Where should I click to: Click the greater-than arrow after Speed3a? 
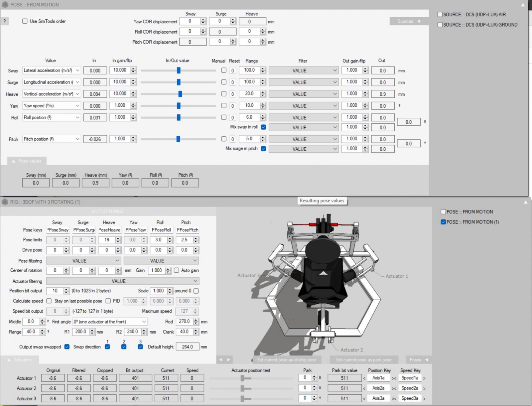pyautogui.click(x=424, y=398)
